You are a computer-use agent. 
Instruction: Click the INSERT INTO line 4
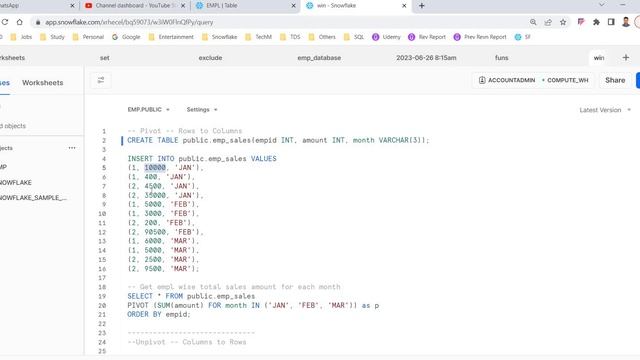point(202,159)
